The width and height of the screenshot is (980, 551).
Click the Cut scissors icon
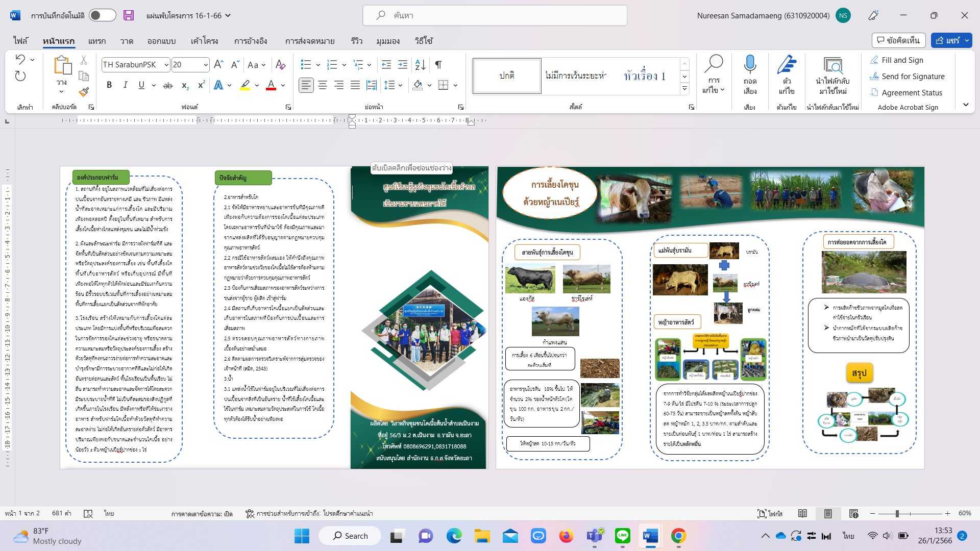coord(84,60)
